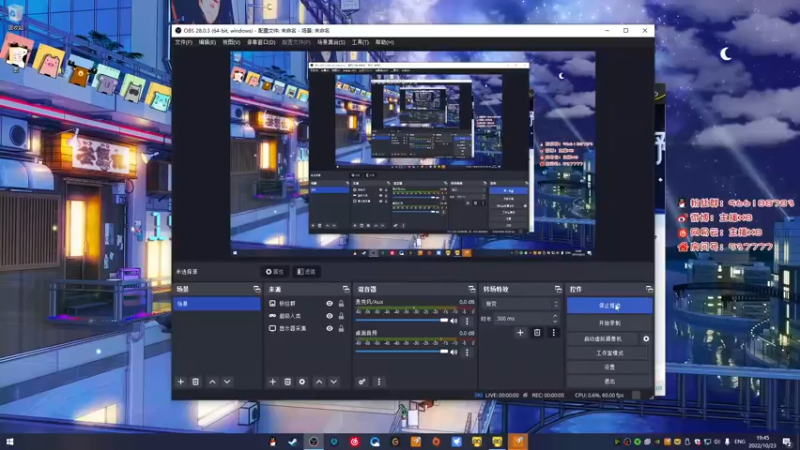Viewport: 800px width, 450px height.
Task: Open options menu for 麦克风/Aux channel
Action: [467, 321]
